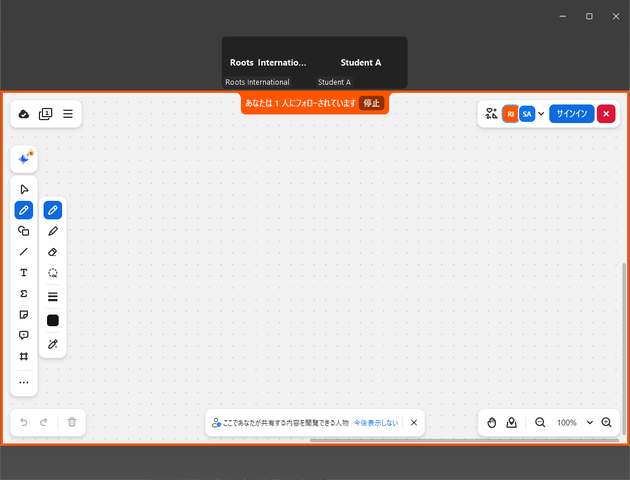Open the AI companion sparkle tool
Image resolution: width=630 pixels, height=480 pixels.
(24, 159)
